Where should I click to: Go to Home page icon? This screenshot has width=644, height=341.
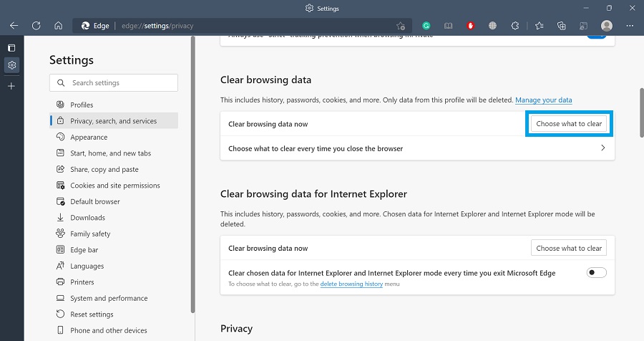click(58, 26)
